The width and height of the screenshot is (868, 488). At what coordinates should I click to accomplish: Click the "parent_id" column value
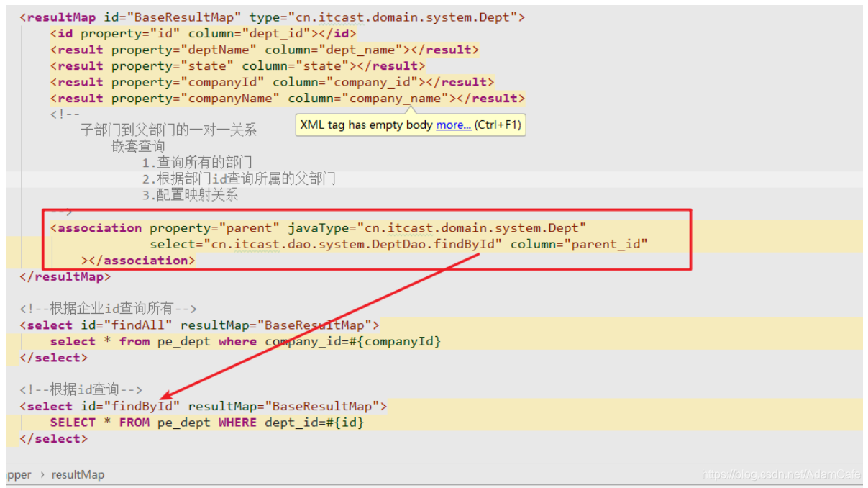coord(606,244)
